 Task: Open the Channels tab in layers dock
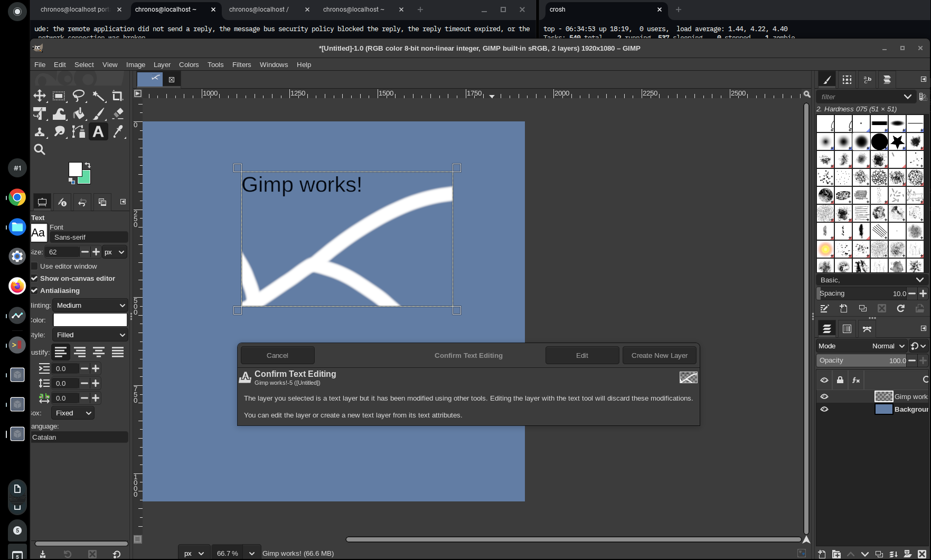pyautogui.click(x=847, y=329)
